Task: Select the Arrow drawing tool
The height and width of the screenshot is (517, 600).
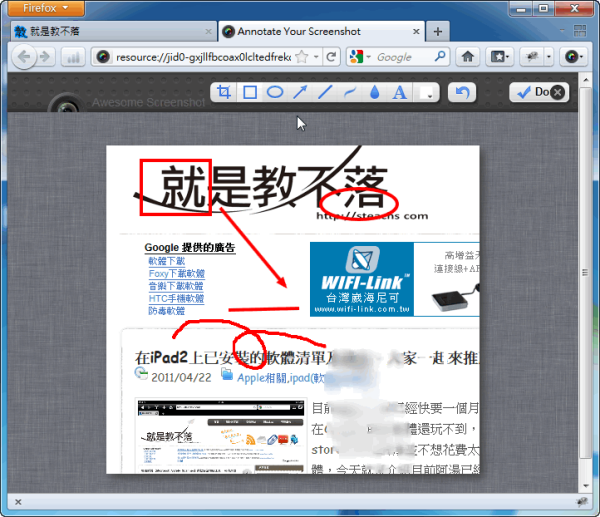Action: click(300, 92)
